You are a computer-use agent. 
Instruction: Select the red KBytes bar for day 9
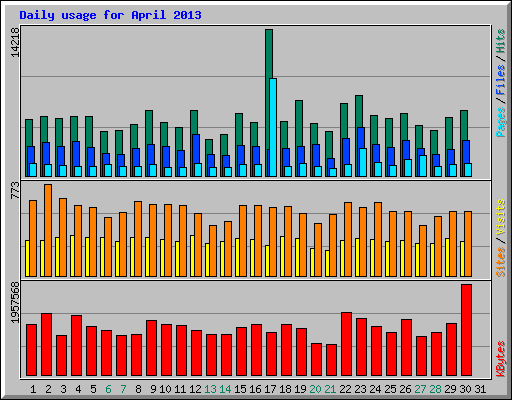[x=151, y=348]
